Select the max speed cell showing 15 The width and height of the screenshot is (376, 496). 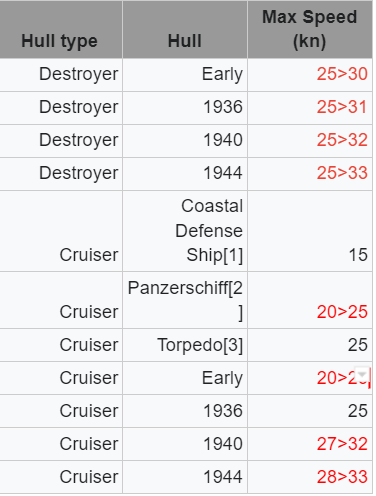310,231
